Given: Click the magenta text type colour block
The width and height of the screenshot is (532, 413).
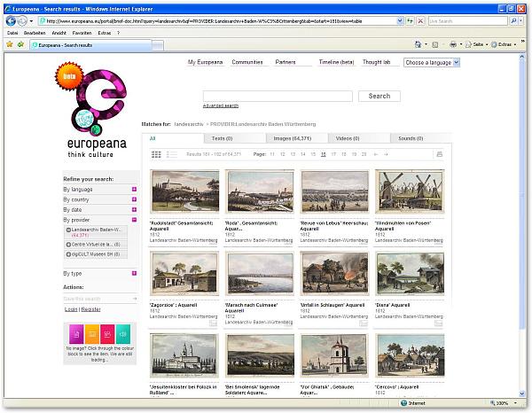Looking at the screenshot, I should tap(76, 334).
